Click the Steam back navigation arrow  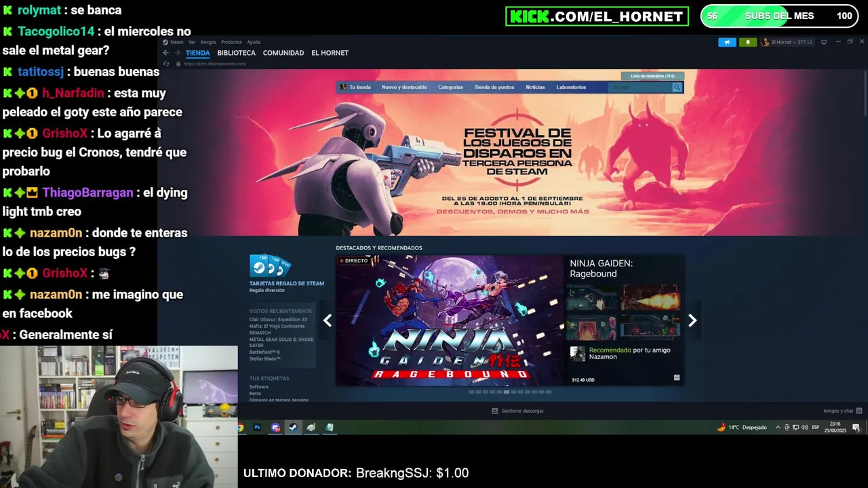point(165,53)
